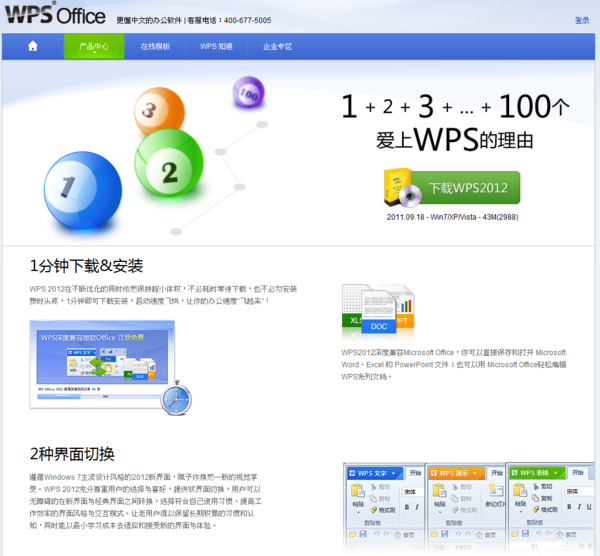
Task: Click the open folder icon in WPS 文字 toolbar
Action: [352, 534]
